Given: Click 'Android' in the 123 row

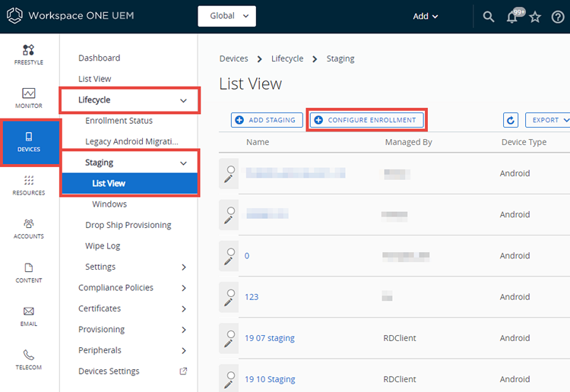Looking at the screenshot, I should click(x=515, y=297).
